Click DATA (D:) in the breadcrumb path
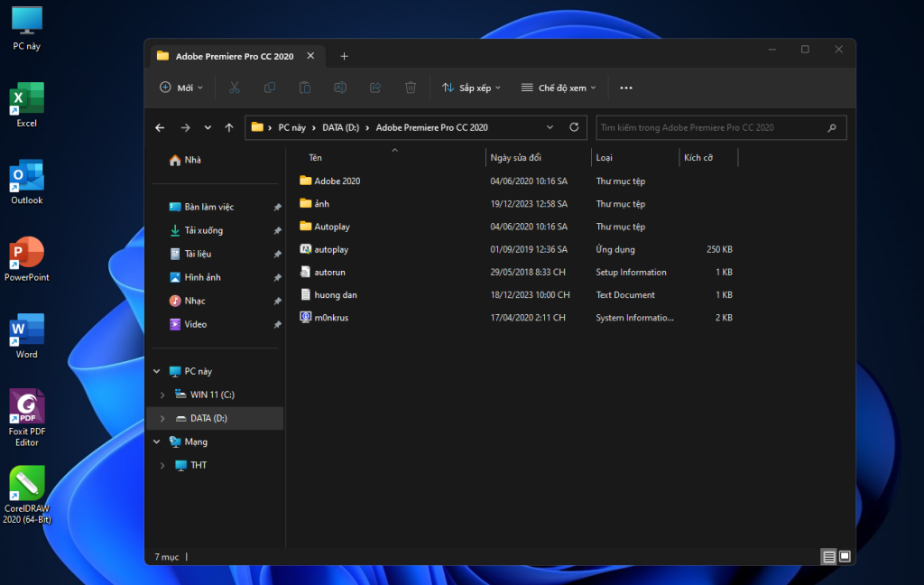 pyautogui.click(x=340, y=127)
